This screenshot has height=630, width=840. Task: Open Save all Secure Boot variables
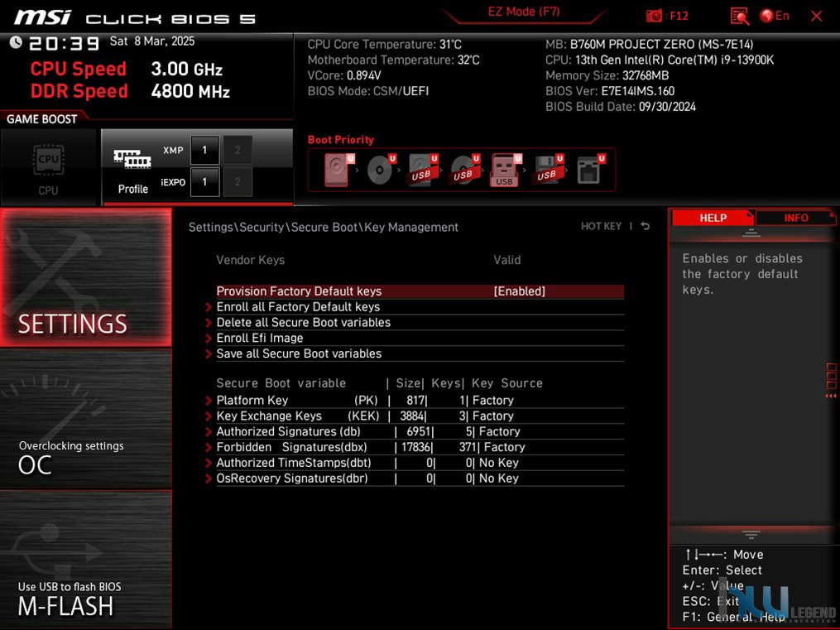[x=420, y=353]
